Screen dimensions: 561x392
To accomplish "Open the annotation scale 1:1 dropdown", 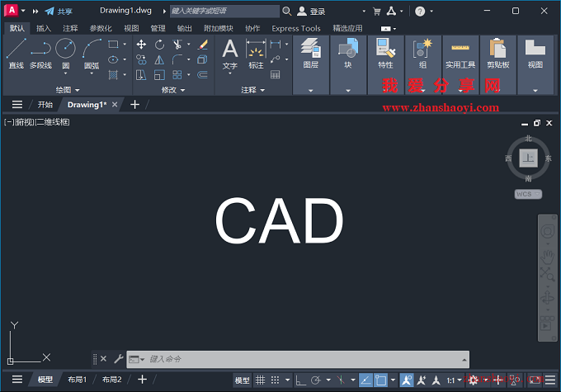I will coord(455,380).
